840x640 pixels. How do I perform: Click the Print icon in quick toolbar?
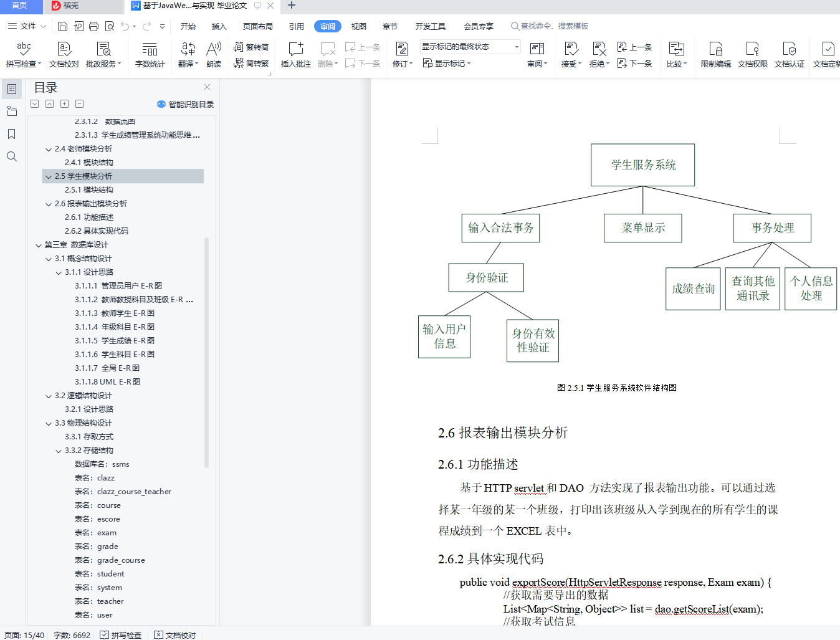93,26
